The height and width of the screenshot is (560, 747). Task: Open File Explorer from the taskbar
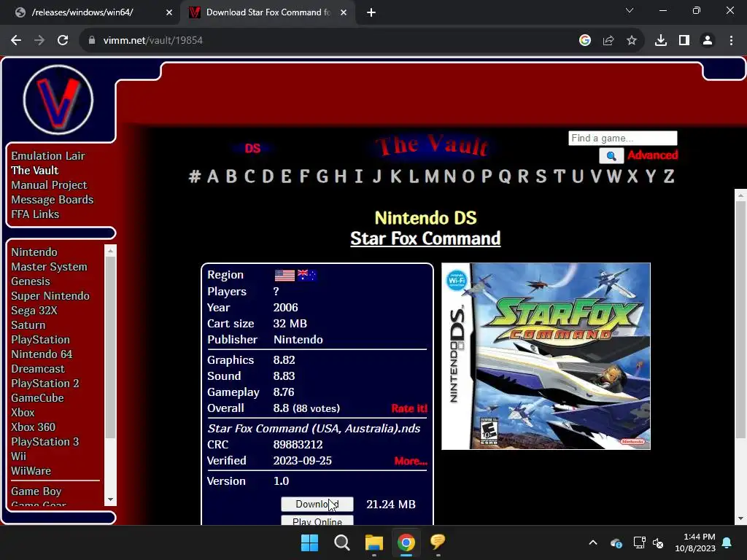click(374, 542)
